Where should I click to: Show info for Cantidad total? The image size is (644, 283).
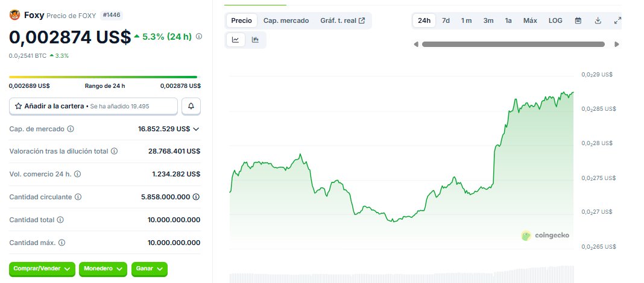pos(60,220)
